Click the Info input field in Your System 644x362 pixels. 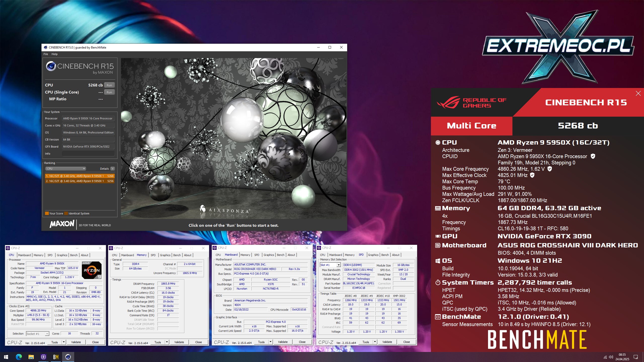coord(88,154)
